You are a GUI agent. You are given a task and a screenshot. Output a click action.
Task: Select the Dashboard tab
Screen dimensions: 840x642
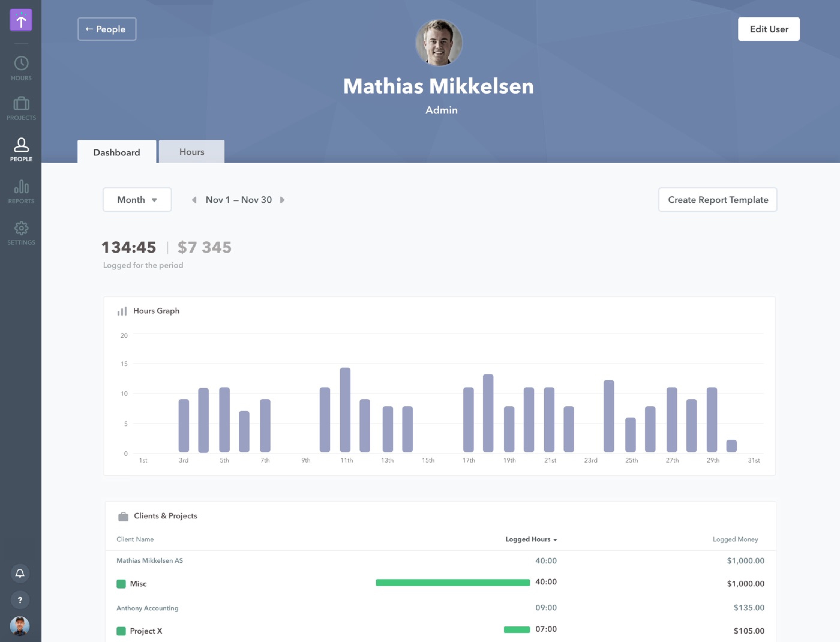coord(117,152)
